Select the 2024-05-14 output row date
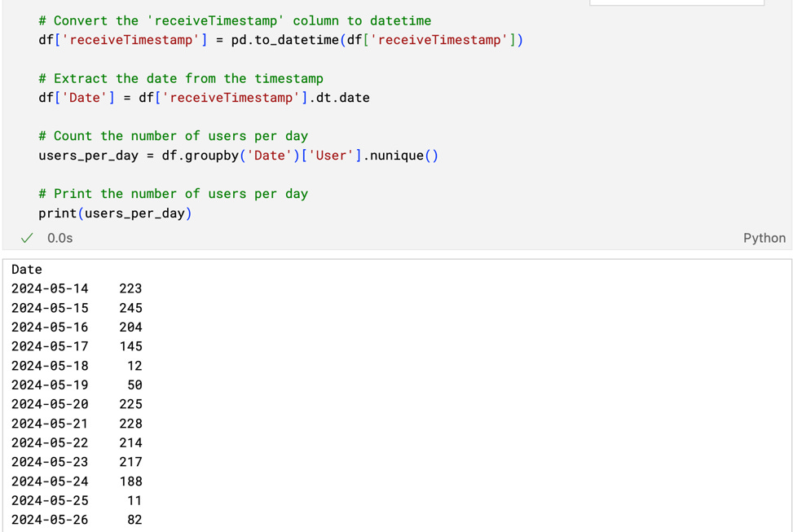Viewport: 793px width, 532px height. [50, 288]
